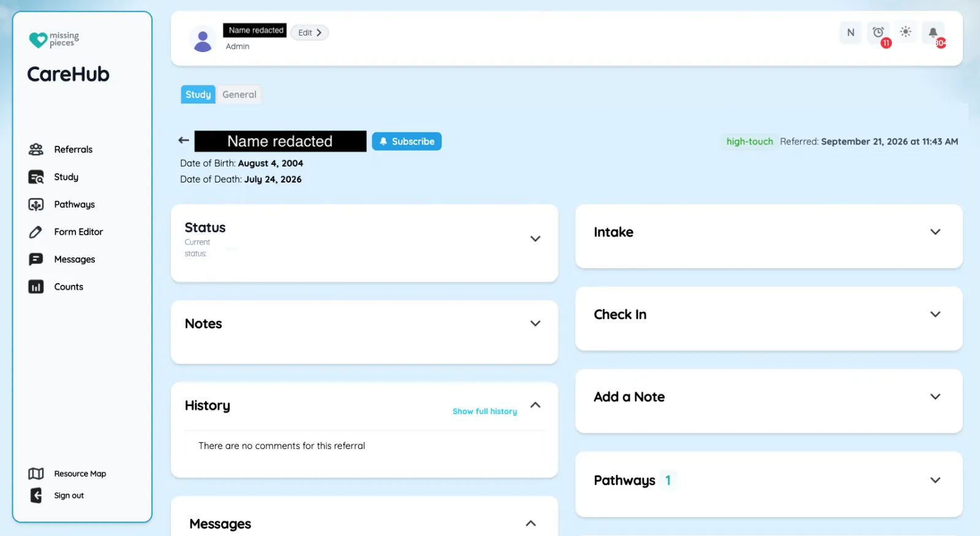
Task: Open the Form Editor pencil icon
Action: [36, 232]
